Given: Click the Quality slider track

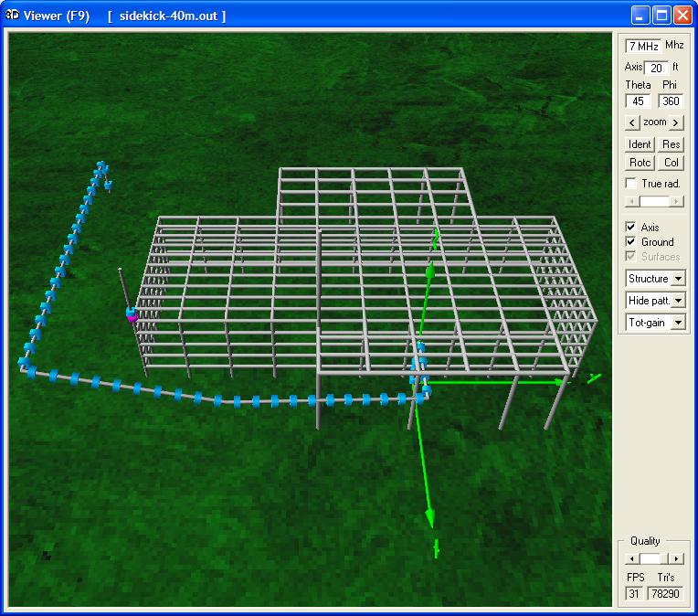Looking at the screenshot, I should (x=654, y=558).
